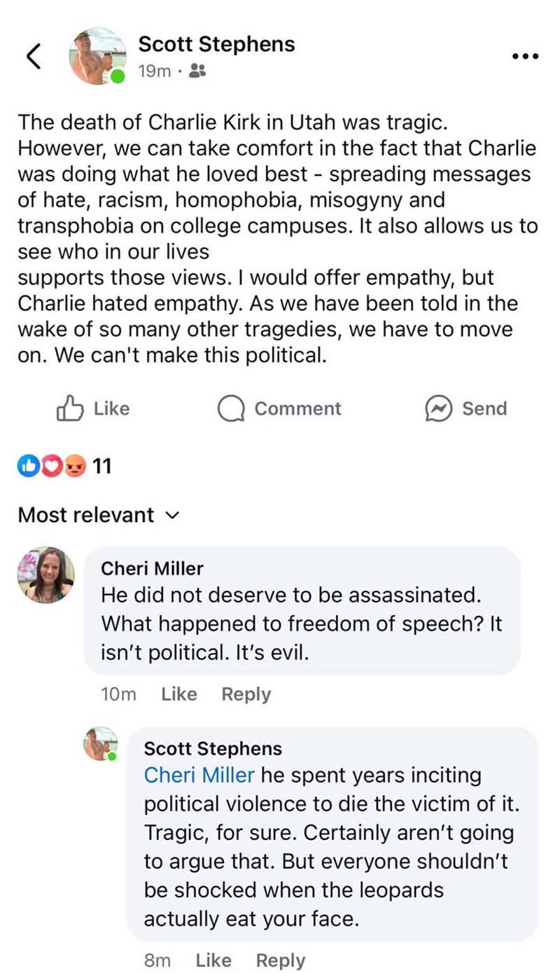Tap the Messenger Send icon

441,409
